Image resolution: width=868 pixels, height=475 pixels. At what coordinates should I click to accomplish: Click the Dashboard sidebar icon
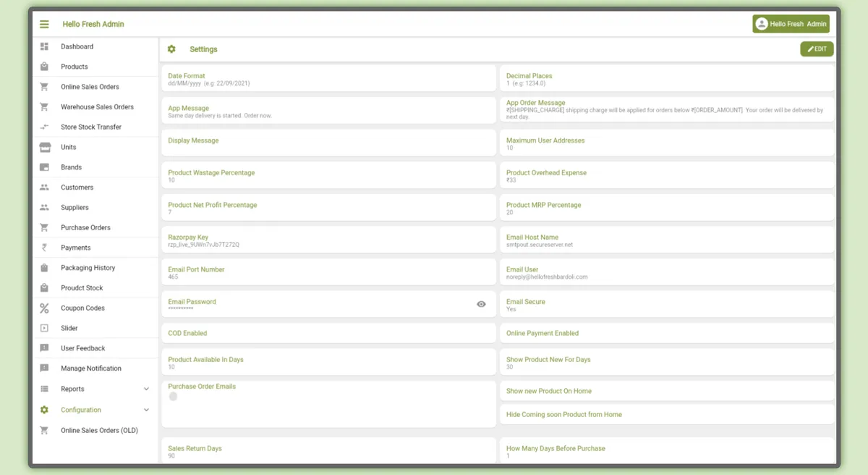[x=44, y=46]
